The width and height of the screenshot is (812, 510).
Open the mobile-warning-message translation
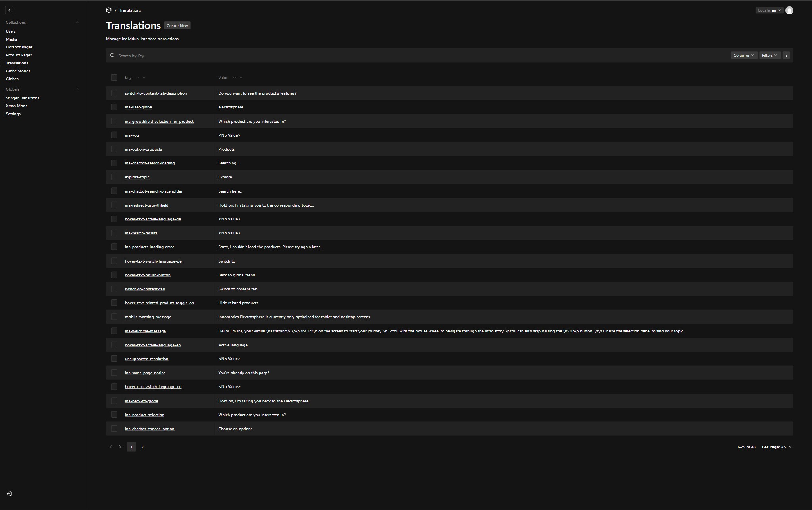(148, 317)
